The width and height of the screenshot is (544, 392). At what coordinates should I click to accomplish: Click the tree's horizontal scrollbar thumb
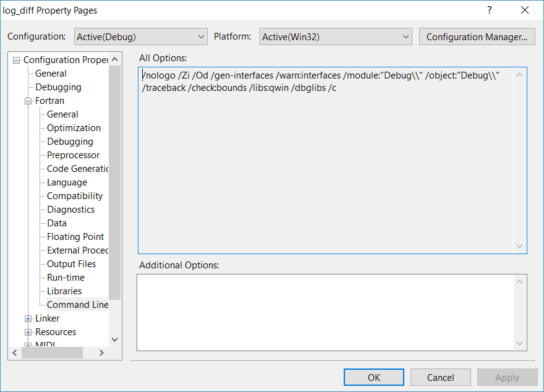(52, 353)
